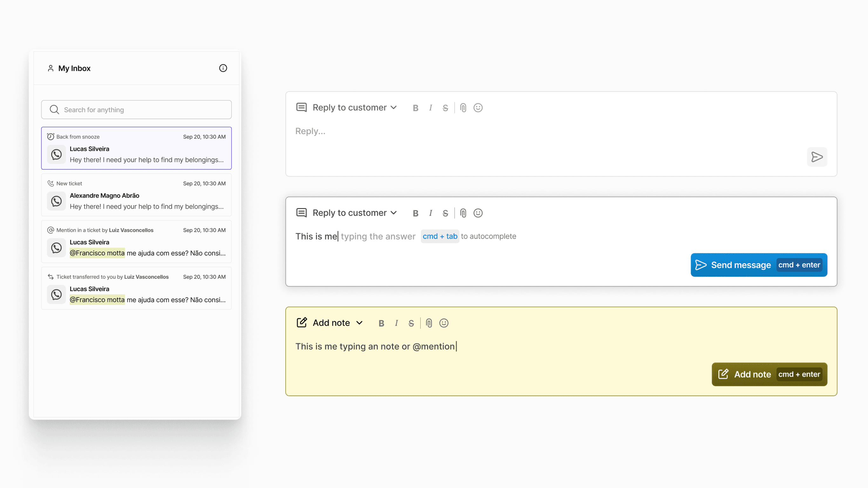Open the Reply to customer dropdown in the empty reply box
The height and width of the screenshot is (488, 868).
pyautogui.click(x=355, y=107)
